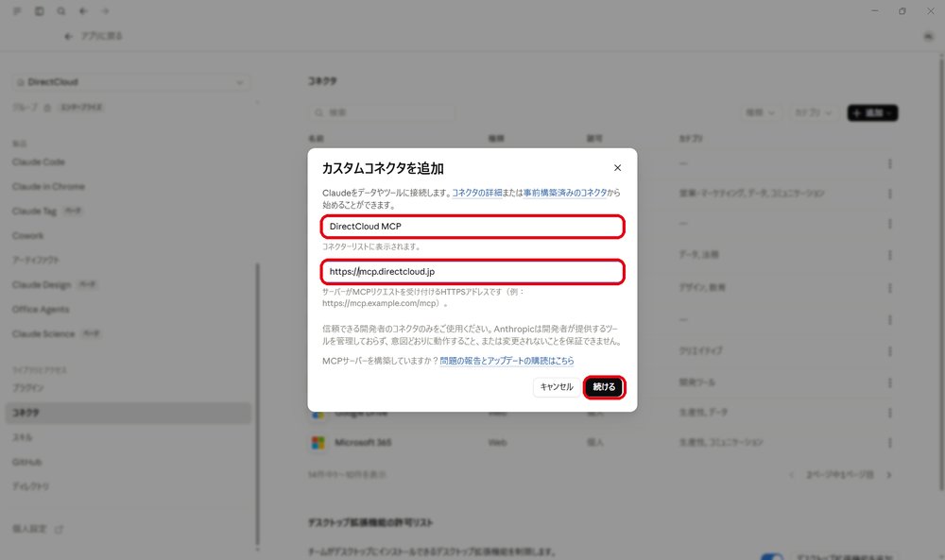Click the https://mcp.directcloud.jp URL field
This screenshot has height=560, width=945.
(472, 272)
